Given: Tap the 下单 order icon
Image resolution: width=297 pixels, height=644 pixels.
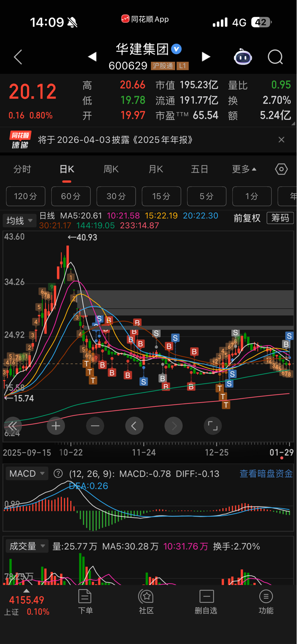Looking at the screenshot, I should pyautogui.click(x=85, y=601).
